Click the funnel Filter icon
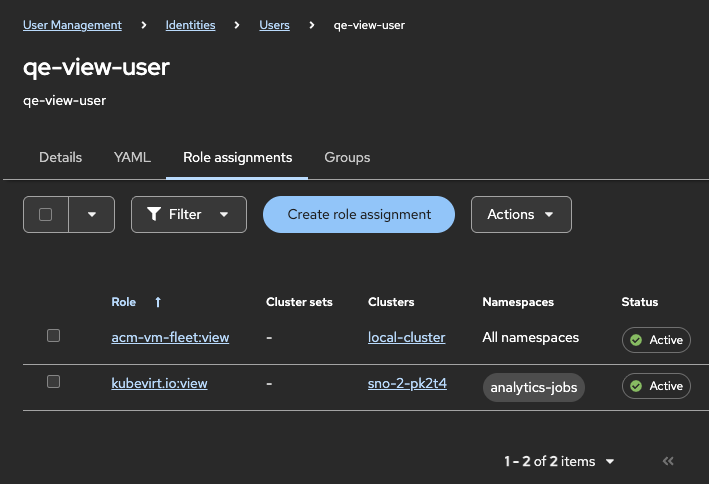709x484 pixels. (x=154, y=214)
